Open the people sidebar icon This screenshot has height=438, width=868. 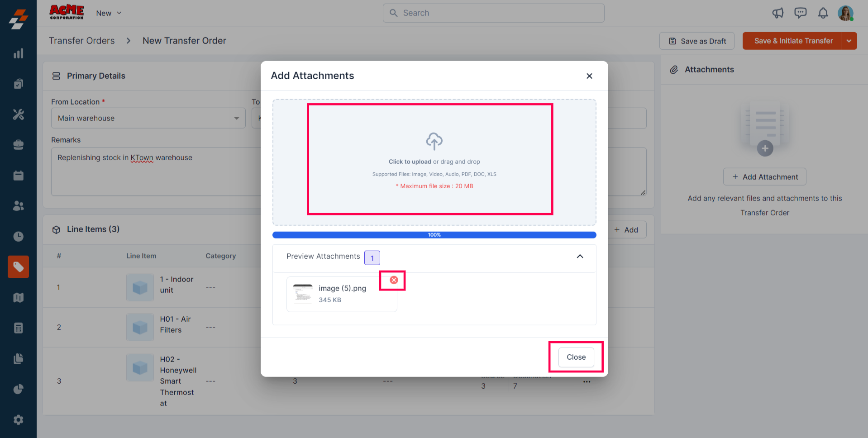point(18,206)
